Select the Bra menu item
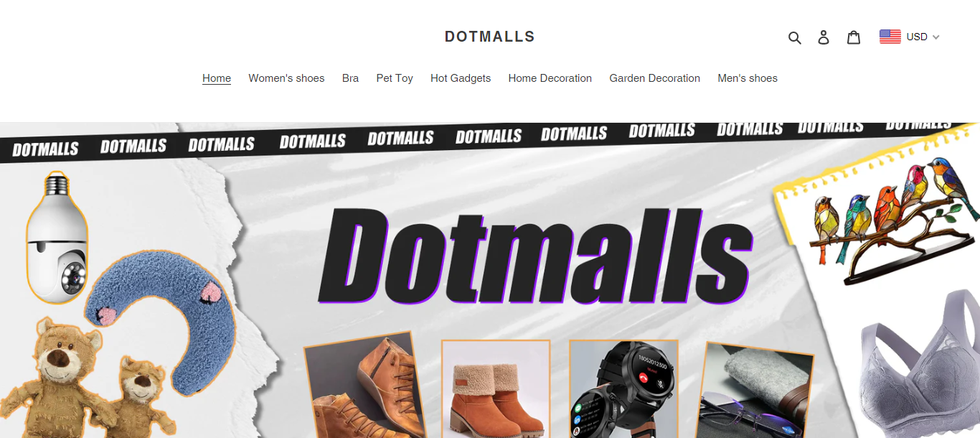The height and width of the screenshot is (438, 980). (x=350, y=78)
